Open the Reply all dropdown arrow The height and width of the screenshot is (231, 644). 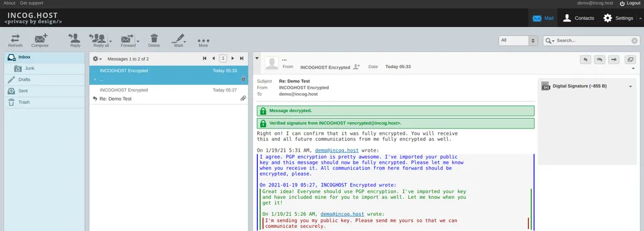[111, 41]
